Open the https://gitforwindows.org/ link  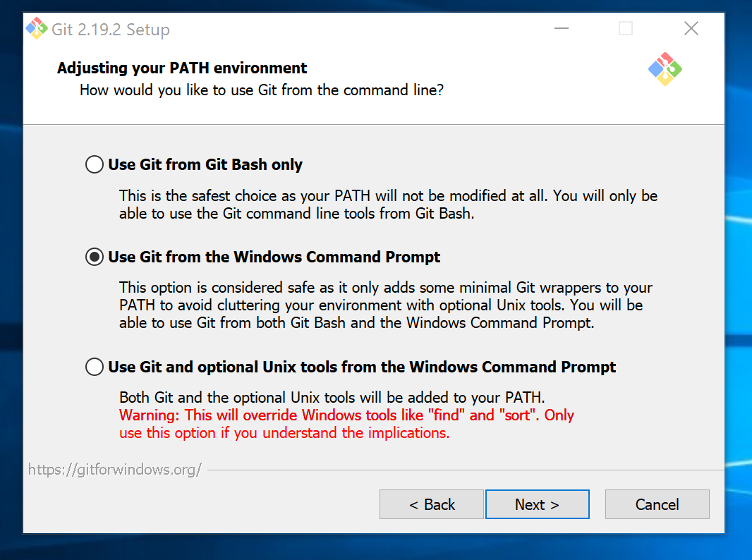pos(114,469)
